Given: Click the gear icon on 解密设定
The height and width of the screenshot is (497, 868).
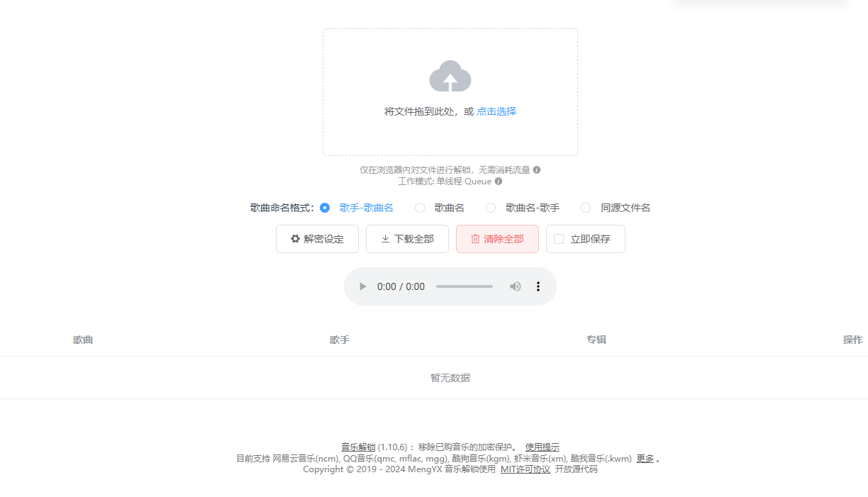Looking at the screenshot, I should pyautogui.click(x=296, y=239).
